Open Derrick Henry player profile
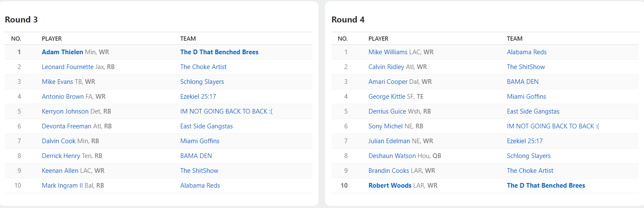The width and height of the screenshot is (644, 208). [61, 156]
